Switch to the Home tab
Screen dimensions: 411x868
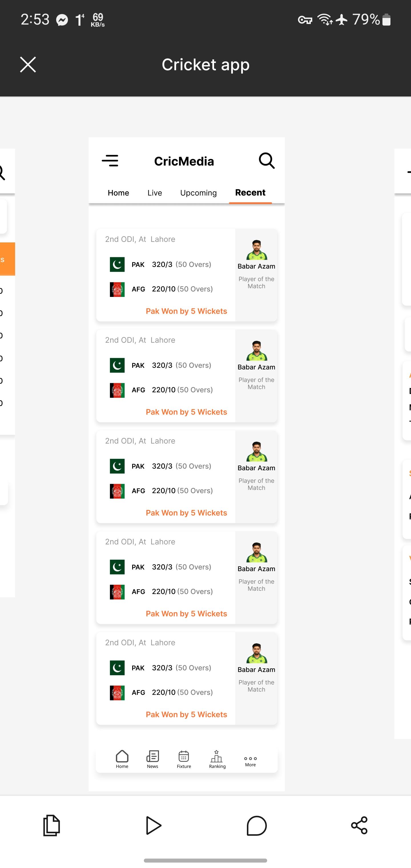click(118, 193)
